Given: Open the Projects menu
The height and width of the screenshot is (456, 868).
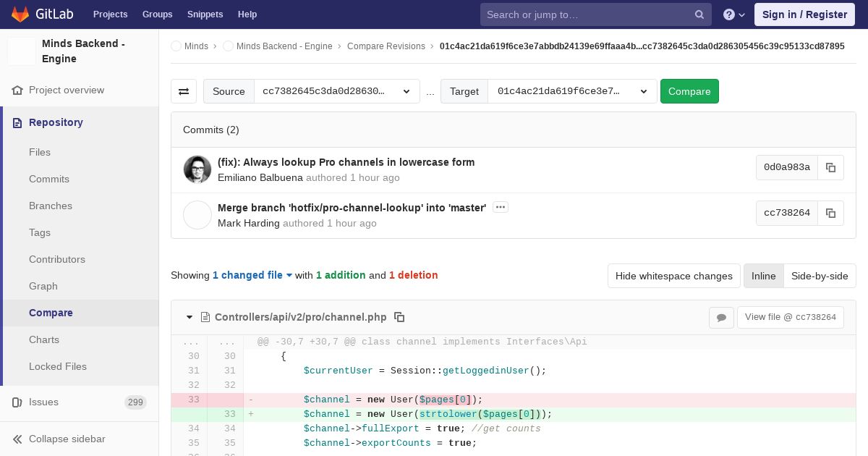Looking at the screenshot, I should point(110,14).
